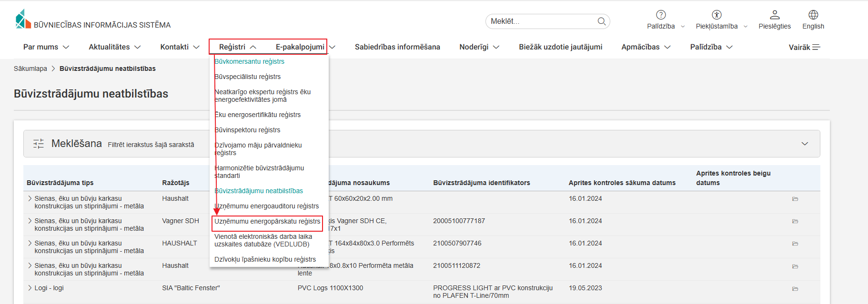Open folder icon for HAUSHALT 164x84x80x3.0 row
This screenshot has height=304, width=868.
click(795, 244)
